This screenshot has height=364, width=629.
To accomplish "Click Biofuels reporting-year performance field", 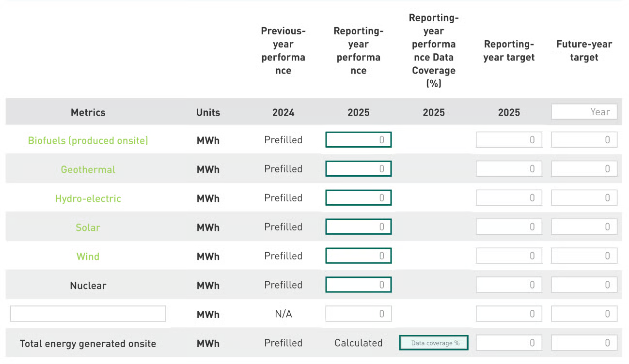I will click(358, 140).
